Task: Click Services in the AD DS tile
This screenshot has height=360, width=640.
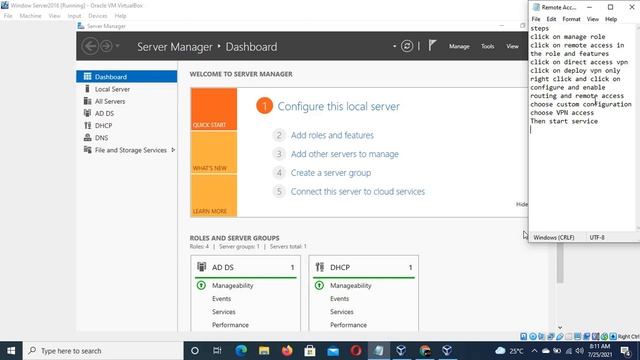Action: 223,312
